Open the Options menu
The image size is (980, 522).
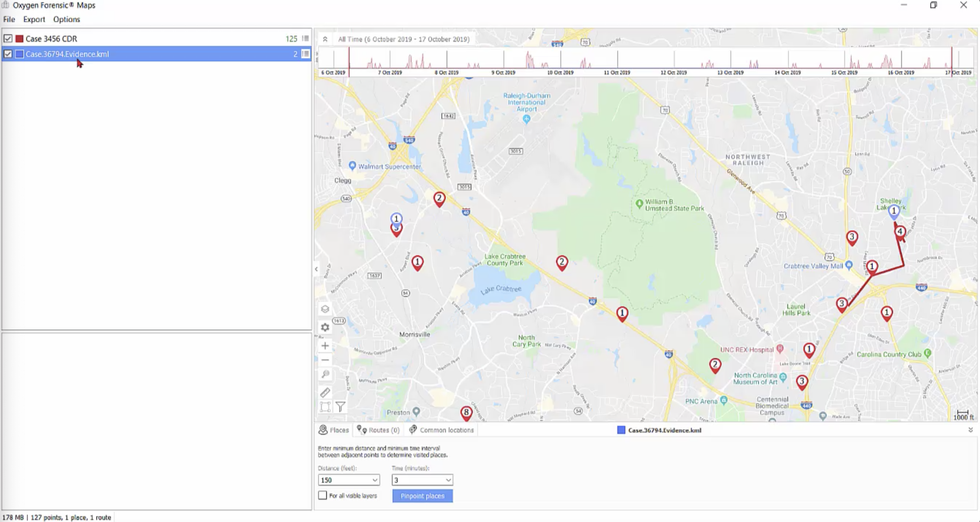click(66, 19)
